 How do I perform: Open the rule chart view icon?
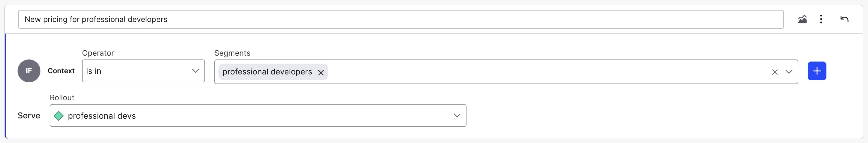pos(802,19)
